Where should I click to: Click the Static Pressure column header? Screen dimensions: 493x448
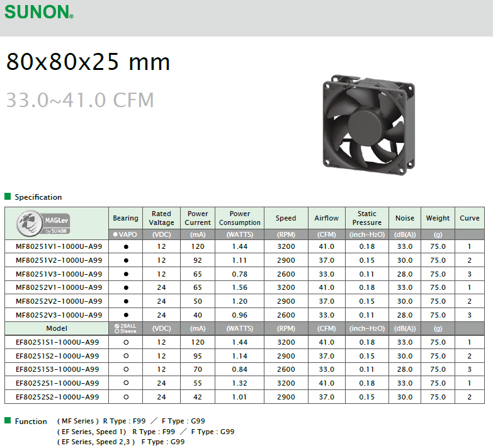366,218
